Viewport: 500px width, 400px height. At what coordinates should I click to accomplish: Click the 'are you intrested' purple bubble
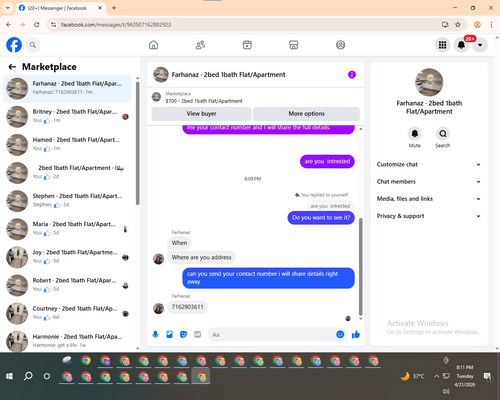[x=327, y=162]
